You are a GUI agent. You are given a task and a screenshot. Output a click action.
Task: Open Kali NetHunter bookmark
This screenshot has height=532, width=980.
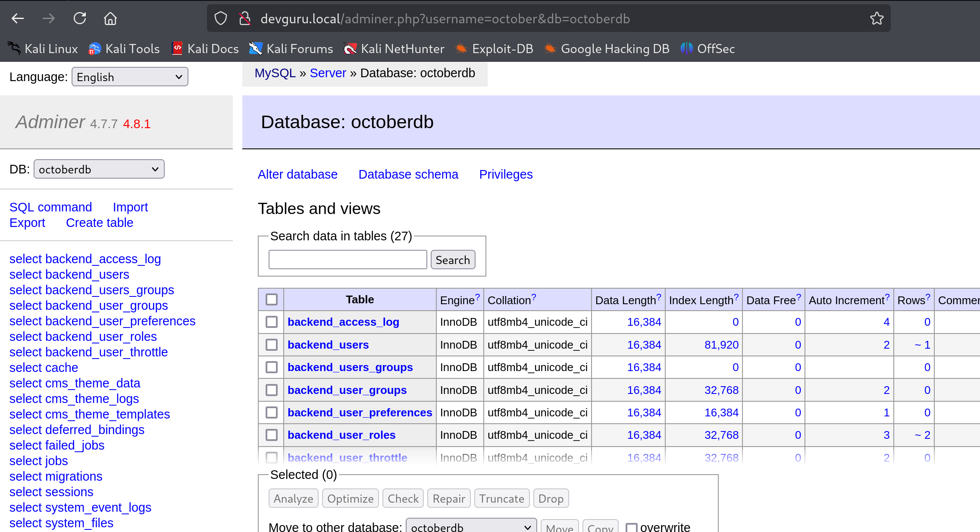(394, 49)
